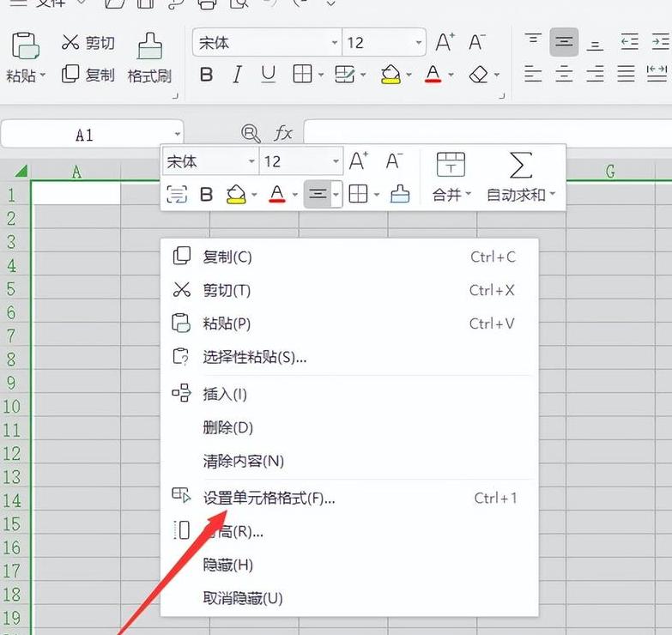Select row 5 header

pos(11,288)
